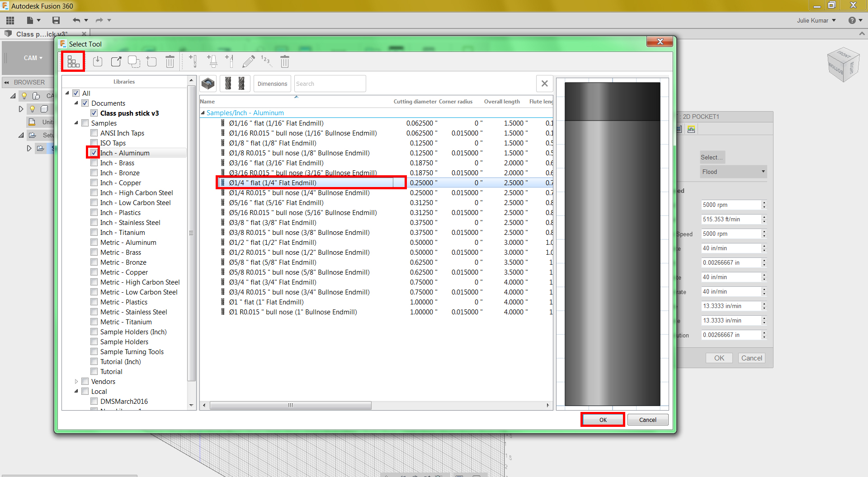Uncheck the Inch - Aluminum library
The height and width of the screenshot is (477, 868).
pos(94,153)
